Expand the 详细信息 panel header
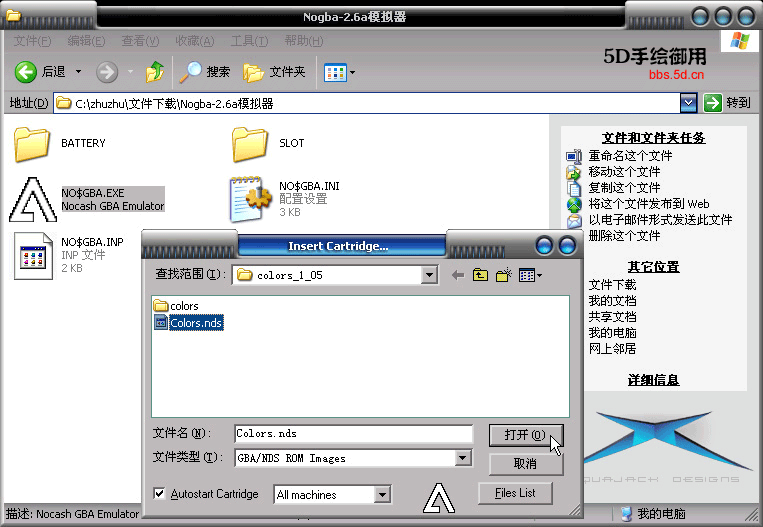 (x=654, y=380)
